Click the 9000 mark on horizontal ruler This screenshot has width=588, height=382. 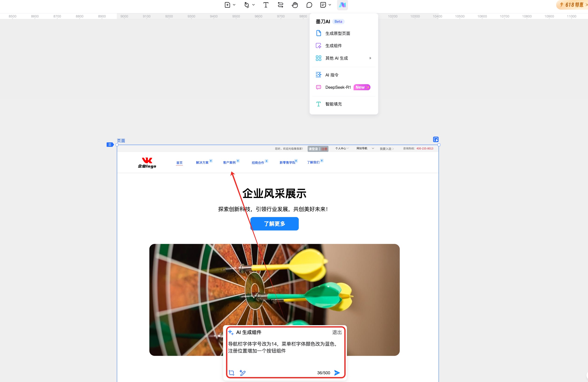tap(124, 16)
